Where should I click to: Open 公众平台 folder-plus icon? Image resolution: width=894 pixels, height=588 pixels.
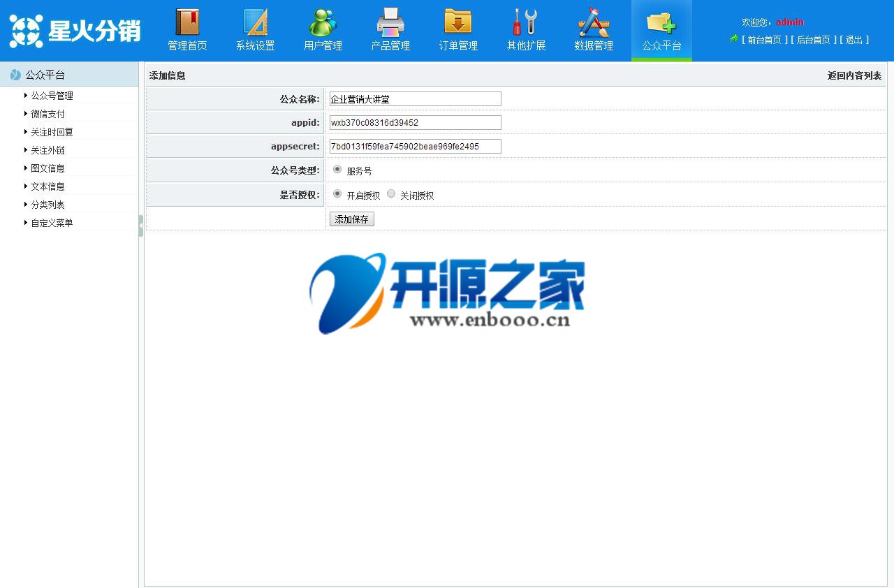pos(661,22)
